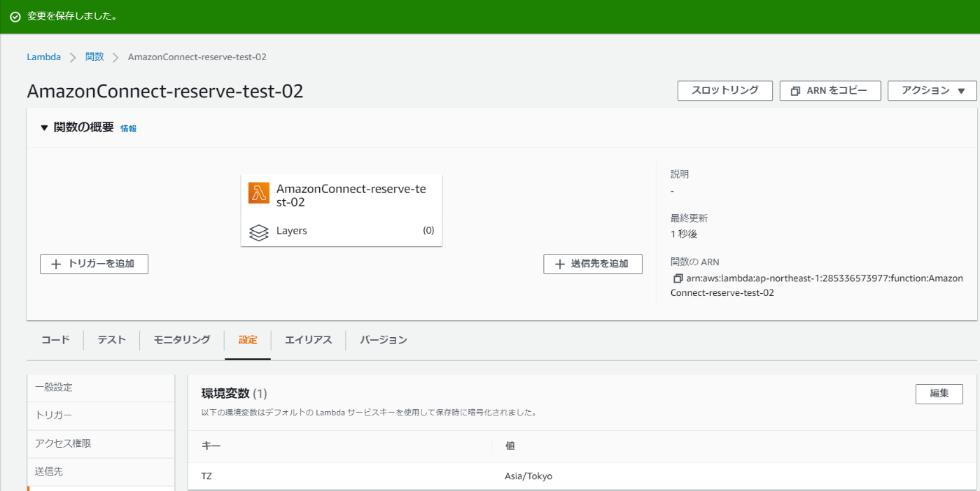Click the 値 column header
The image size is (980, 491).
coord(510,446)
